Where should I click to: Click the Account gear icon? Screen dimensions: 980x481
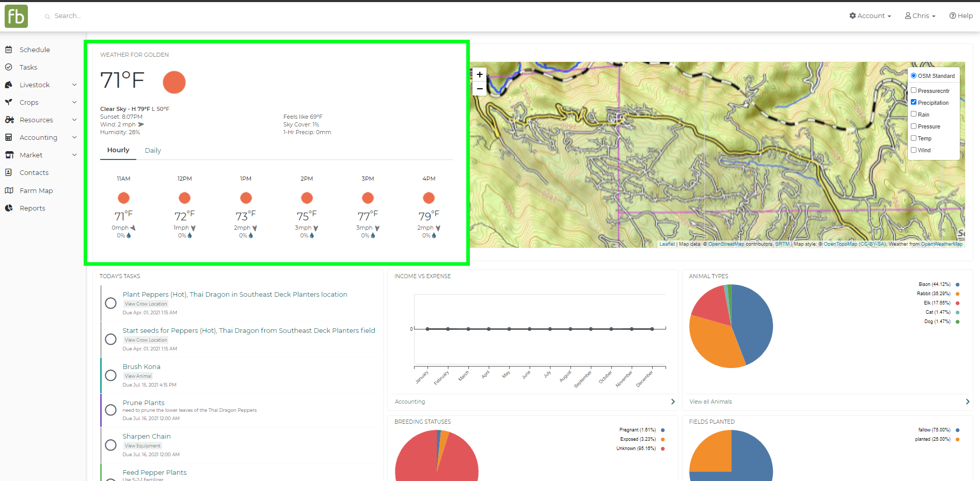[852, 15]
